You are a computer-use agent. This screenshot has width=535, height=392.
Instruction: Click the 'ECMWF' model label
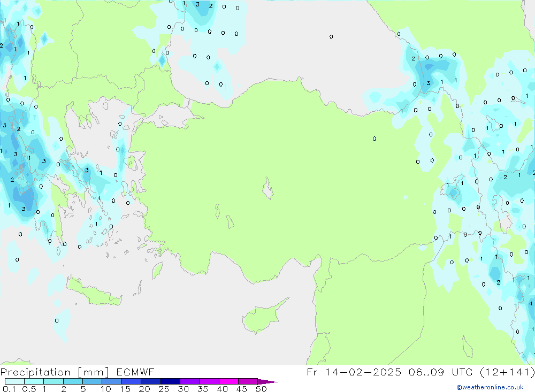[x=135, y=372]
